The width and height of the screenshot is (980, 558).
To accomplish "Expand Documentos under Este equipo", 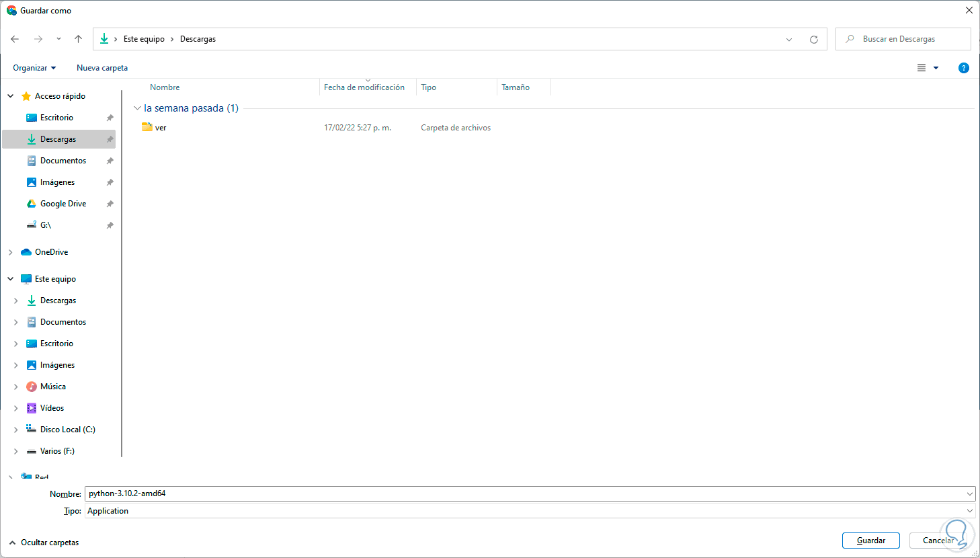I will 16,322.
